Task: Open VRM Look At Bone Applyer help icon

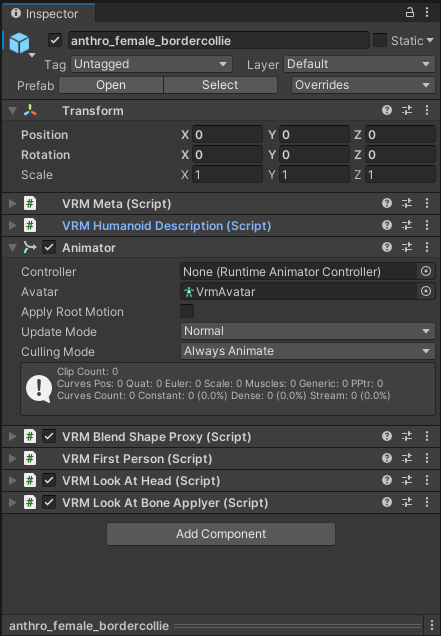Action: [387, 502]
